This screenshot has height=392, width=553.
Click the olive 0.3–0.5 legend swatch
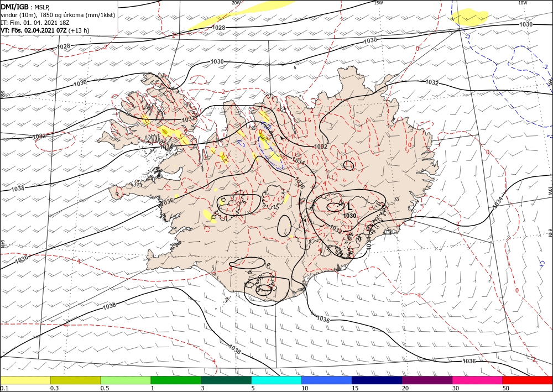75,380
